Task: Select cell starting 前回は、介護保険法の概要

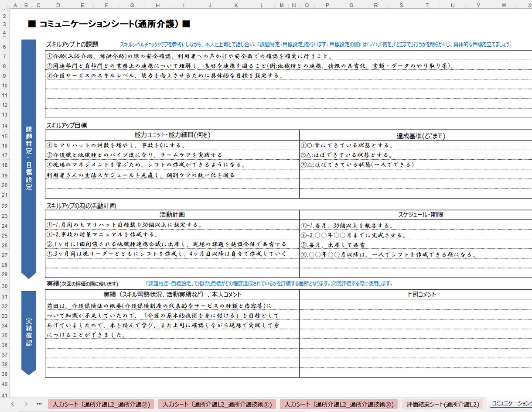Action: (x=172, y=306)
